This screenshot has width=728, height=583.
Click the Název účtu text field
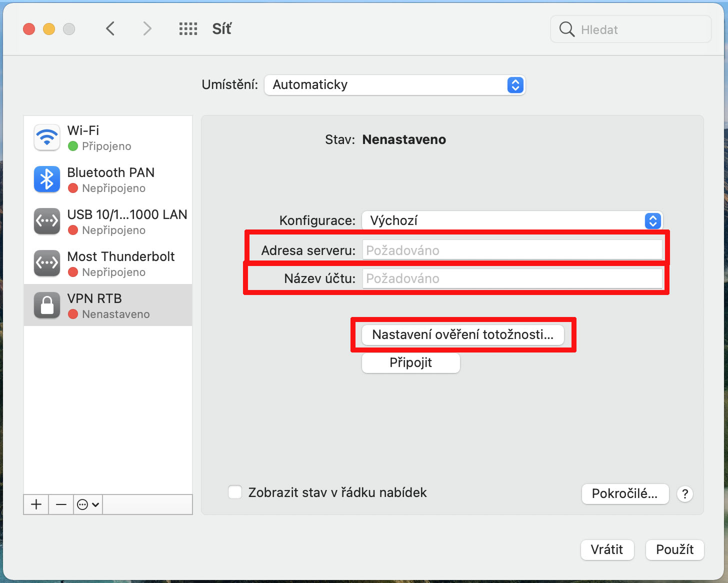pyautogui.click(x=512, y=278)
